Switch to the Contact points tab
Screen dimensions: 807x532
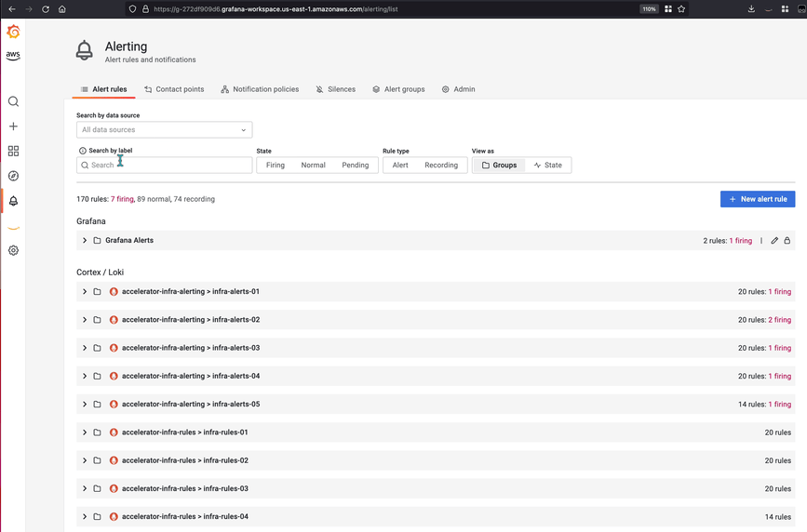coord(174,89)
